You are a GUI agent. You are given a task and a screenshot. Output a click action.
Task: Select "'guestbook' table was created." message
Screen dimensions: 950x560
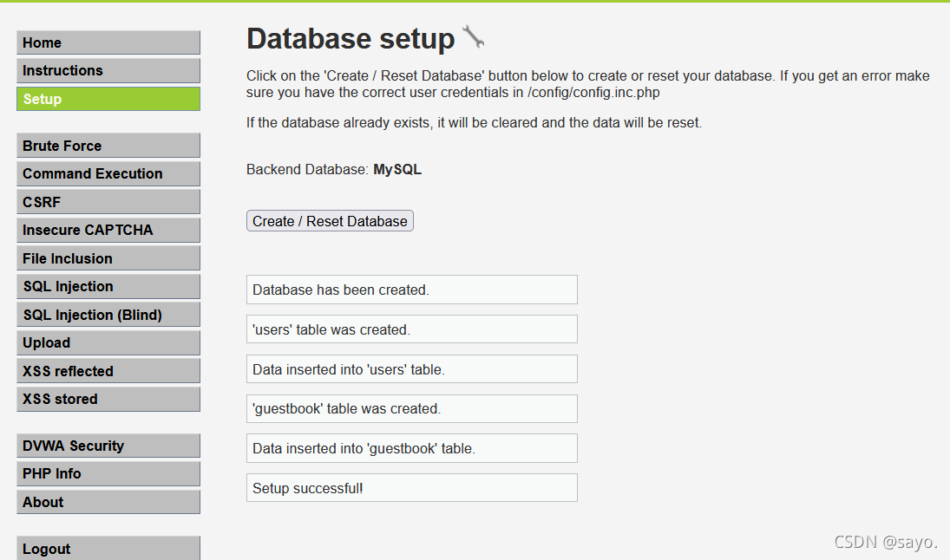click(412, 408)
